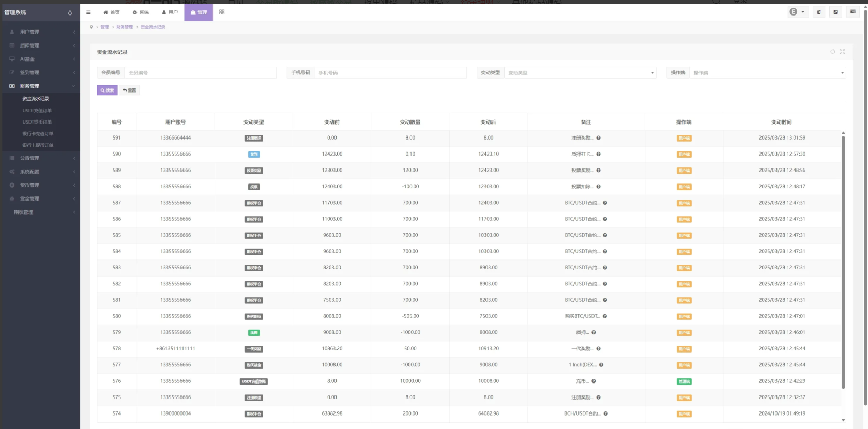Open the 操作端 dropdown filter
Image resolution: width=868 pixels, height=429 pixels.
[x=767, y=73]
